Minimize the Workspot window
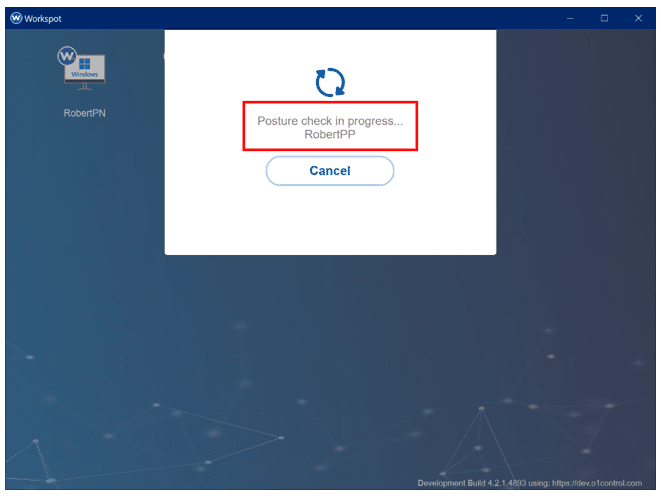 tap(570, 18)
